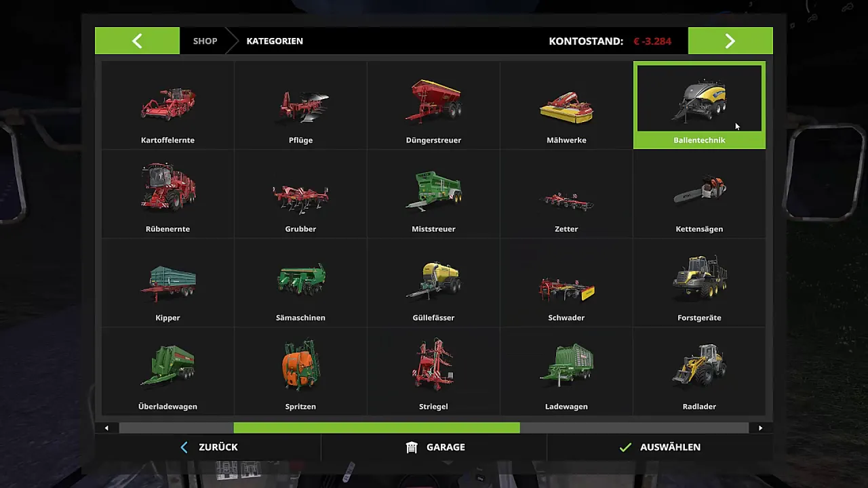The width and height of the screenshot is (868, 488).
Task: Click the scrollbar right arrow
Action: [x=760, y=428]
